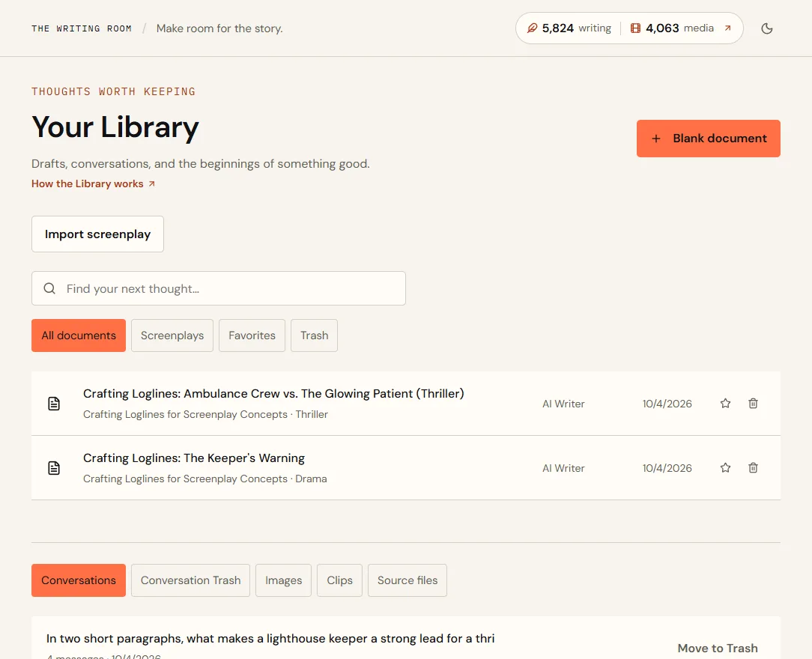Screen dimensions: 812x659
Task: Click the 10/4/2026 date on Glowing Patient row
Action: (667, 404)
